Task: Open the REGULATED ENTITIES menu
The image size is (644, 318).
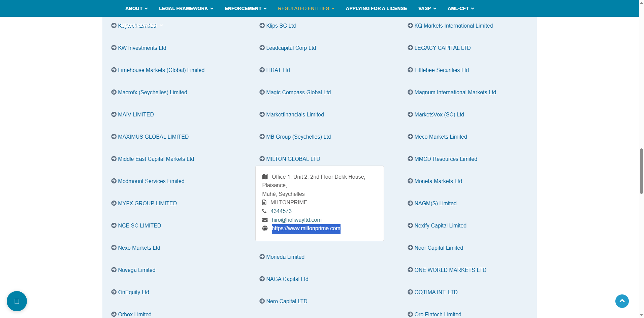Action: [306, 8]
